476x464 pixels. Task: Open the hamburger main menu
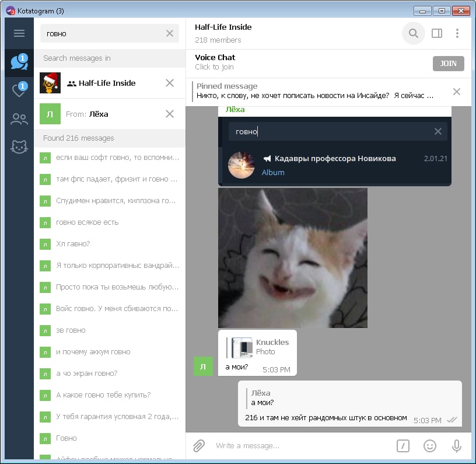click(19, 33)
